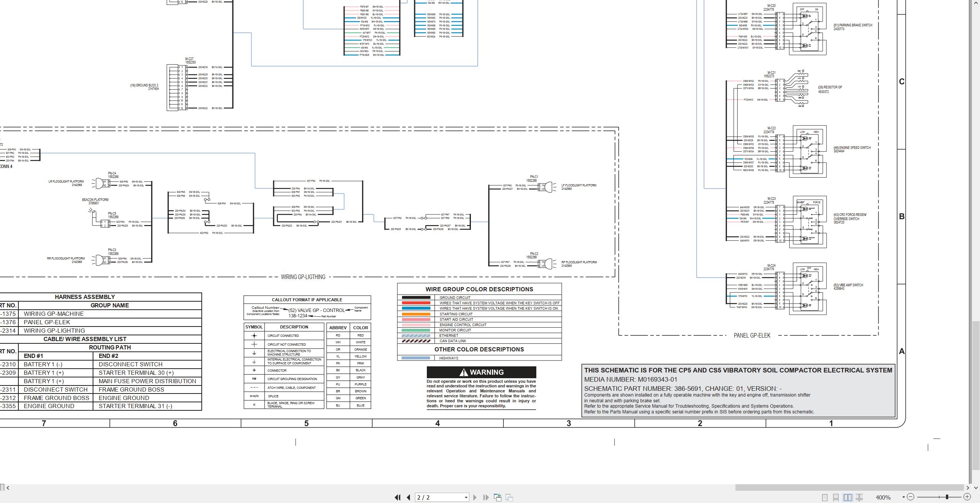Click the left scroll arrow in the horizontal scrollbar

(x=8, y=488)
